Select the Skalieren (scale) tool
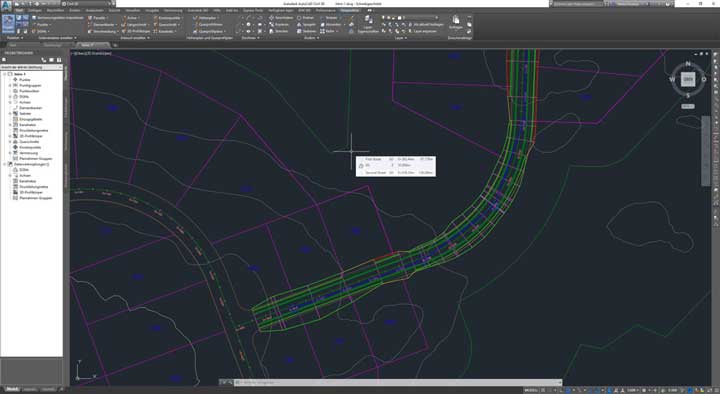 coord(306,31)
